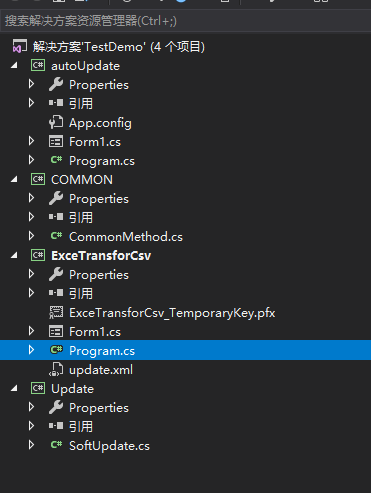Collapse the Update project node

coord(14,388)
